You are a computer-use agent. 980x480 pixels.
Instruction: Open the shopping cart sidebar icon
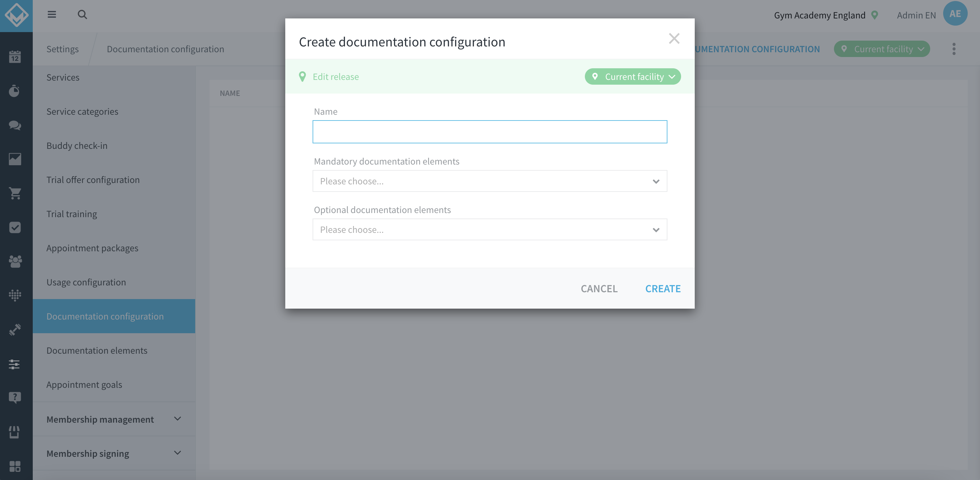15,193
